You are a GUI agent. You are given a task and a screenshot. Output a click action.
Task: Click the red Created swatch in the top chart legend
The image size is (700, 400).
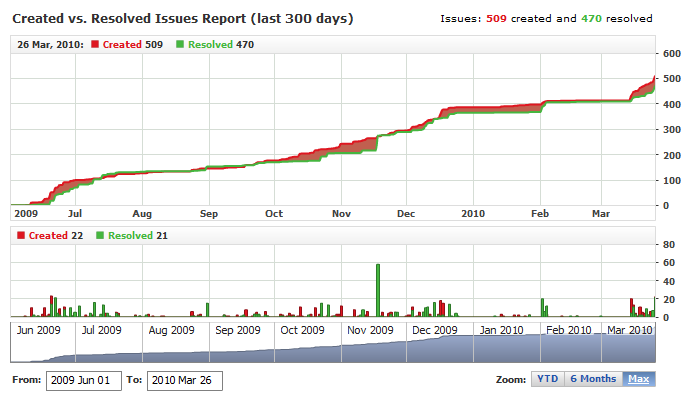(95, 44)
